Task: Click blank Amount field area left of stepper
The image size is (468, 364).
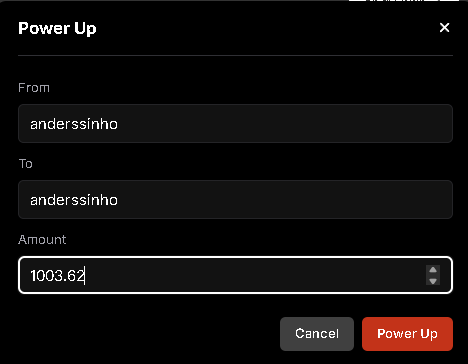Action: pos(253,275)
